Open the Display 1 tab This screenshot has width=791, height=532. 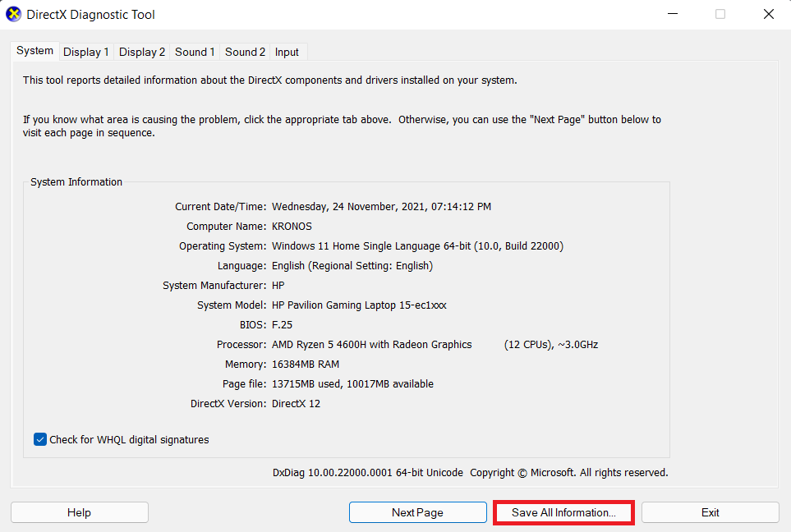coord(85,52)
